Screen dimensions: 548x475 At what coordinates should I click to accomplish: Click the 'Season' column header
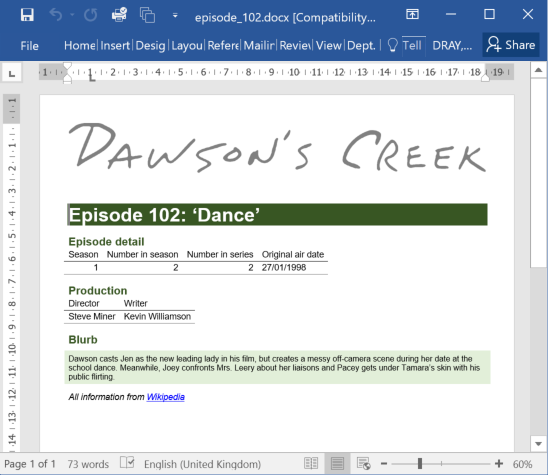coord(83,254)
